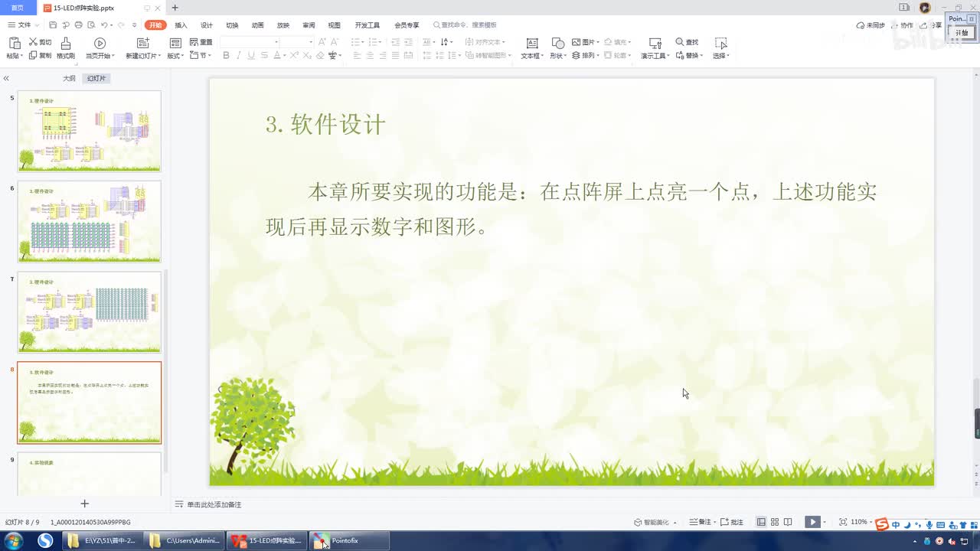
Task: Open the 设计 Design tab
Action: (207, 25)
